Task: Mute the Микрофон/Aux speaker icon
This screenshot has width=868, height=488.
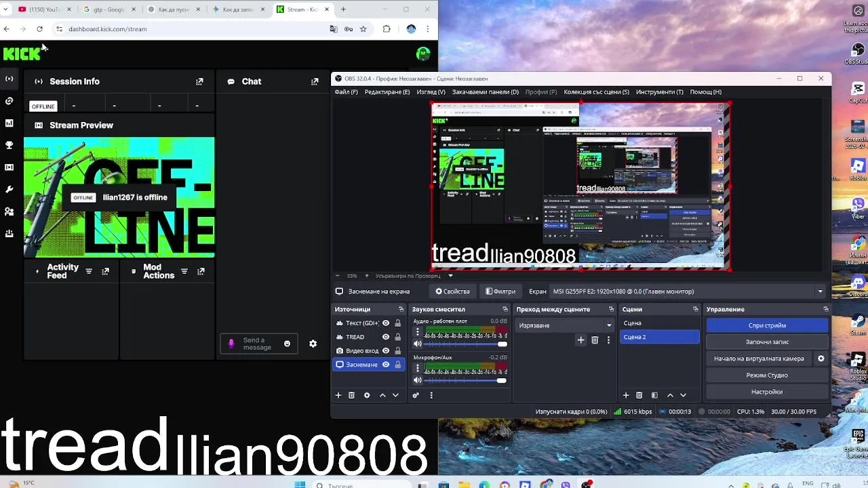Action: 418,380
